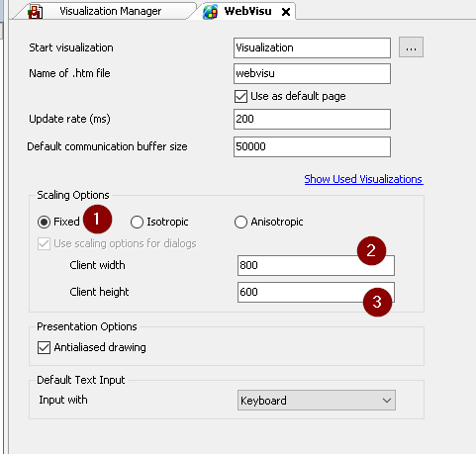Image resolution: width=476 pixels, height=454 pixels.
Task: Click the Update rate (ms) field
Action: 312,119
